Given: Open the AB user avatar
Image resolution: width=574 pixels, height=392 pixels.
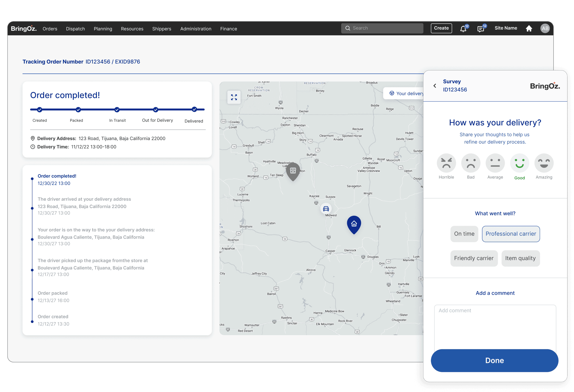Looking at the screenshot, I should [545, 28].
